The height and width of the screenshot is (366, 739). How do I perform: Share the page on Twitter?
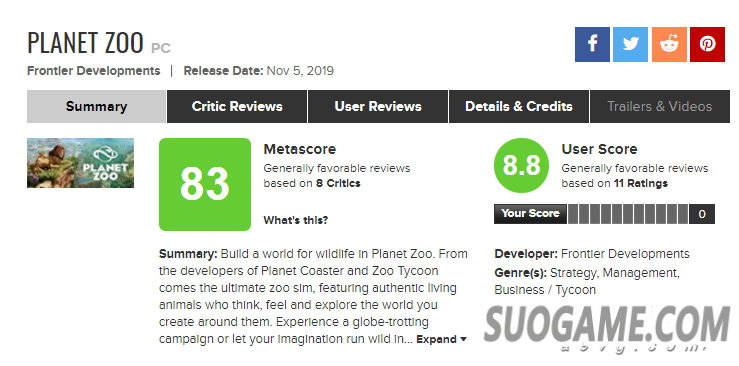pyautogui.click(x=631, y=44)
